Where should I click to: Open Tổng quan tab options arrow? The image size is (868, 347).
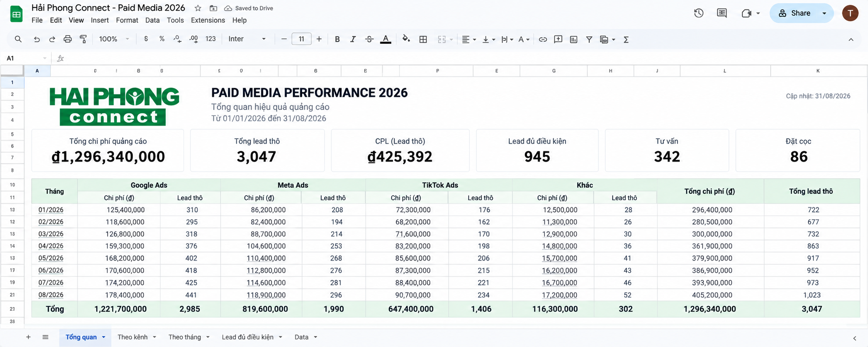tap(104, 337)
